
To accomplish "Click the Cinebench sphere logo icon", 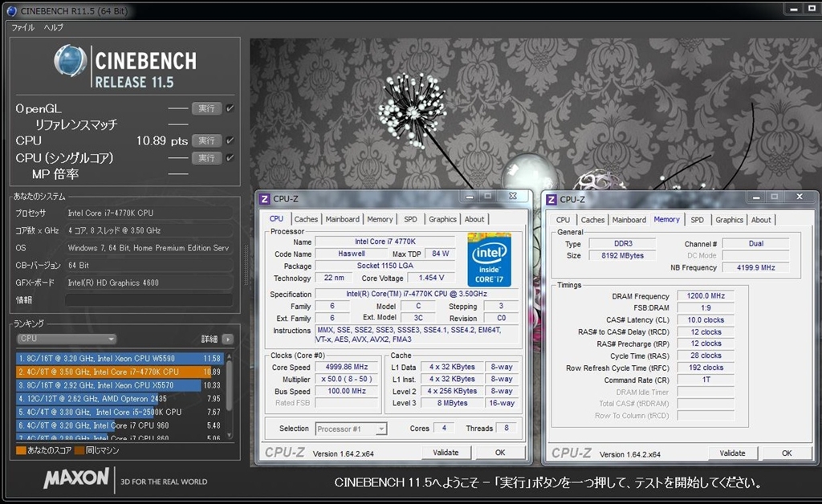I will (x=71, y=62).
